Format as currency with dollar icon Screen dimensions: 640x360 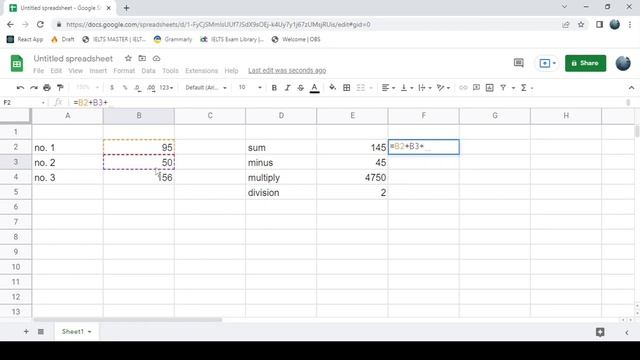(x=112, y=88)
